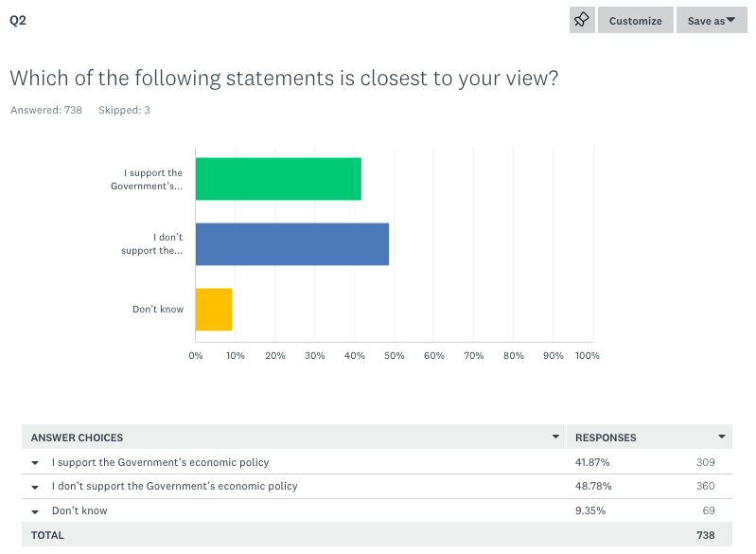Viewport: 756px width, 554px height.
Task: Open the Customize chart options
Action: coord(635,21)
